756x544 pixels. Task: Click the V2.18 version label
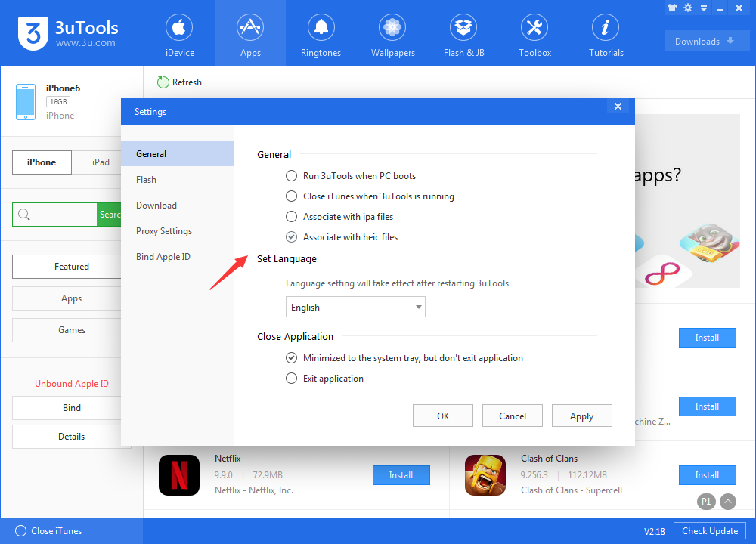coord(654,531)
